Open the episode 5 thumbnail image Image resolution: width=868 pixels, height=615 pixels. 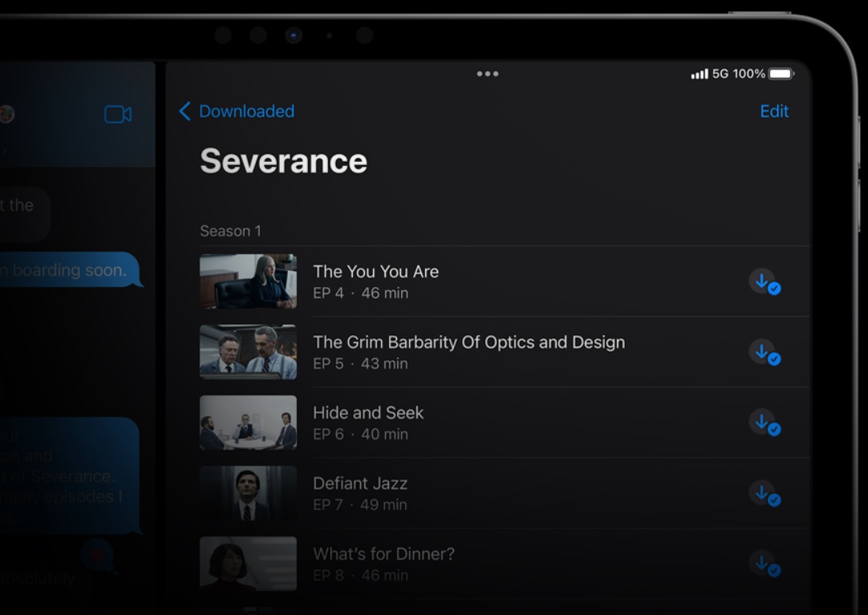click(248, 352)
